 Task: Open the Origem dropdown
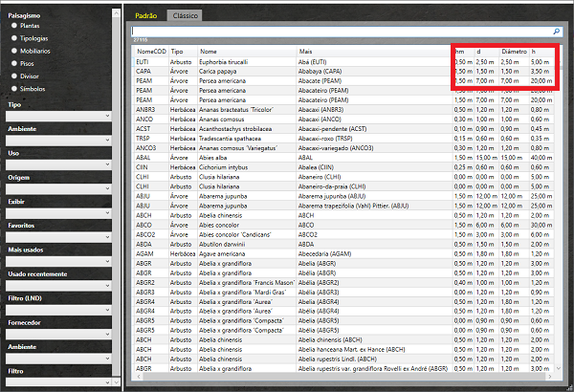pyautogui.click(x=56, y=189)
